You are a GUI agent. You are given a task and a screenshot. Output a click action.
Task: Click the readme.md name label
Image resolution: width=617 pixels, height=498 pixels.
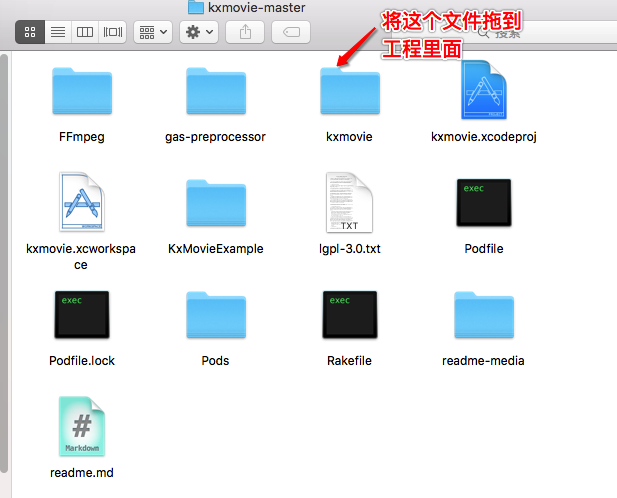[82, 473]
